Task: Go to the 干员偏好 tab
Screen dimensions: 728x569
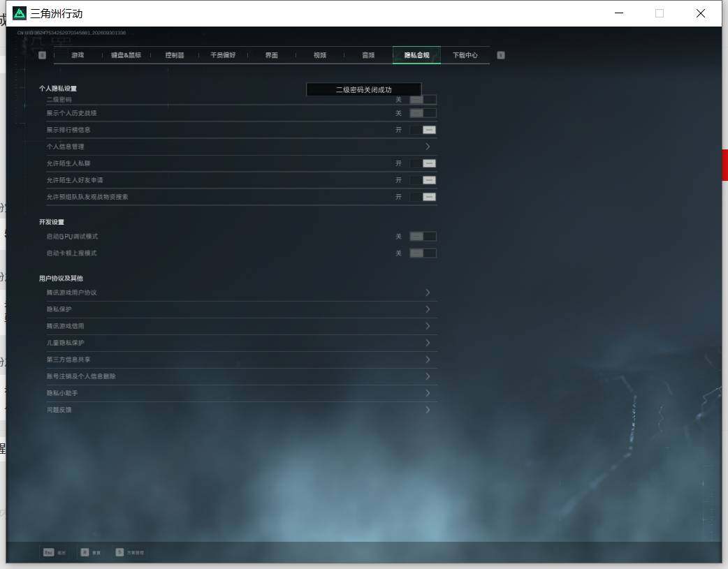Action: [x=223, y=55]
